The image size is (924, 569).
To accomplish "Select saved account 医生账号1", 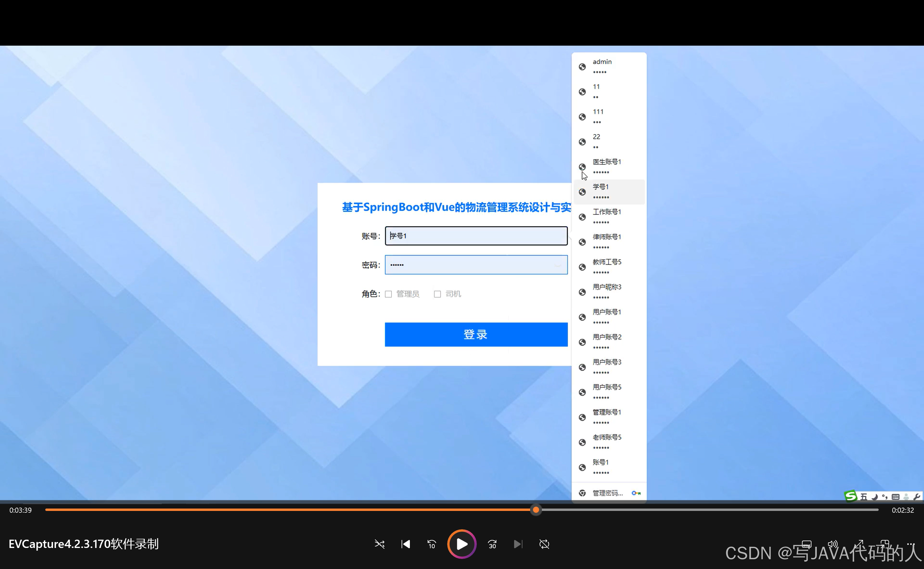I will coord(609,167).
